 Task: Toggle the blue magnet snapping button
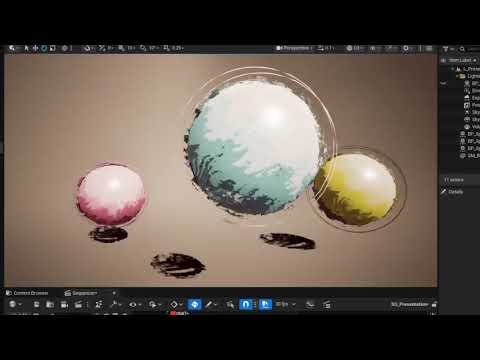pyautogui.click(x=246, y=304)
